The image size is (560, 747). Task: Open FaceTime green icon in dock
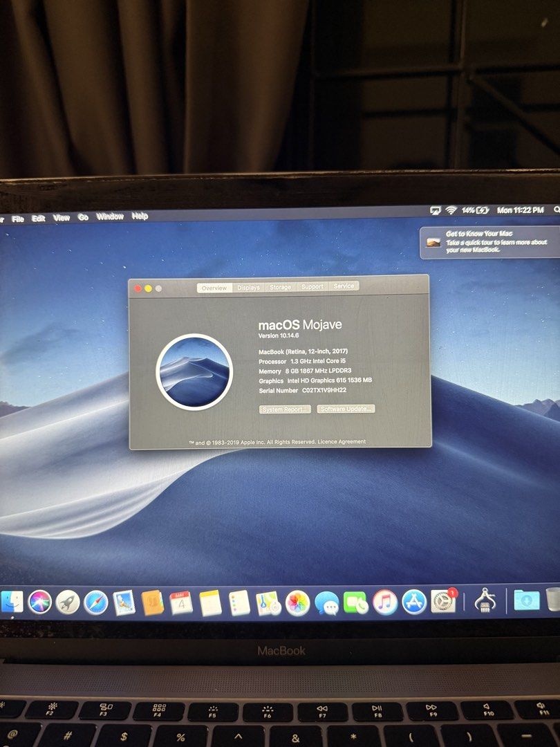click(x=356, y=603)
